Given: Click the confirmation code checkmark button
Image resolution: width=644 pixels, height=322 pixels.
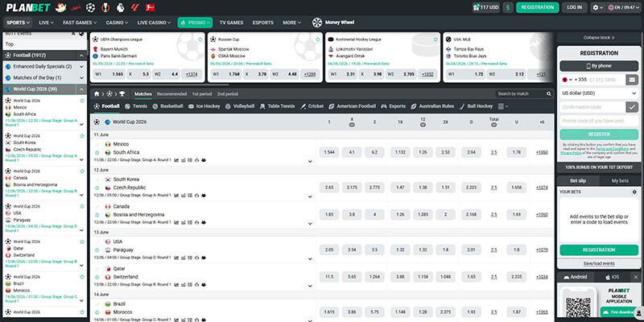Looking at the screenshot, I should coord(632,107).
